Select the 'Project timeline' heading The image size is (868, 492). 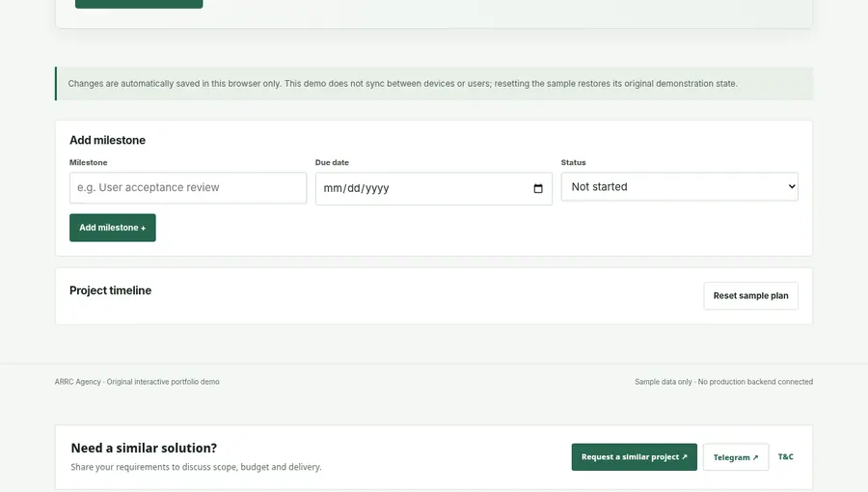click(110, 290)
